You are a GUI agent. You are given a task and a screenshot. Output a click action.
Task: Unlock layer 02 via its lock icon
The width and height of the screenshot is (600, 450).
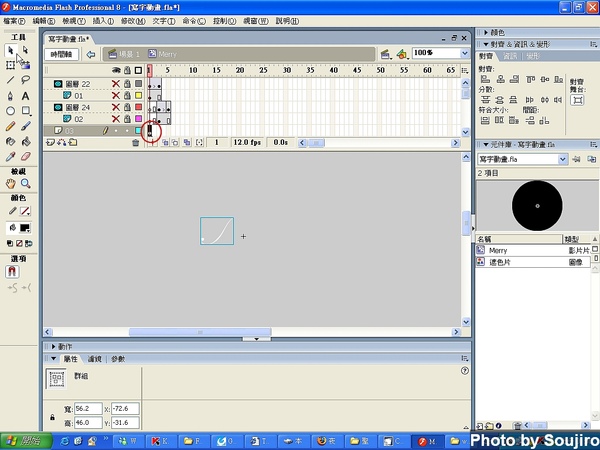click(127, 119)
